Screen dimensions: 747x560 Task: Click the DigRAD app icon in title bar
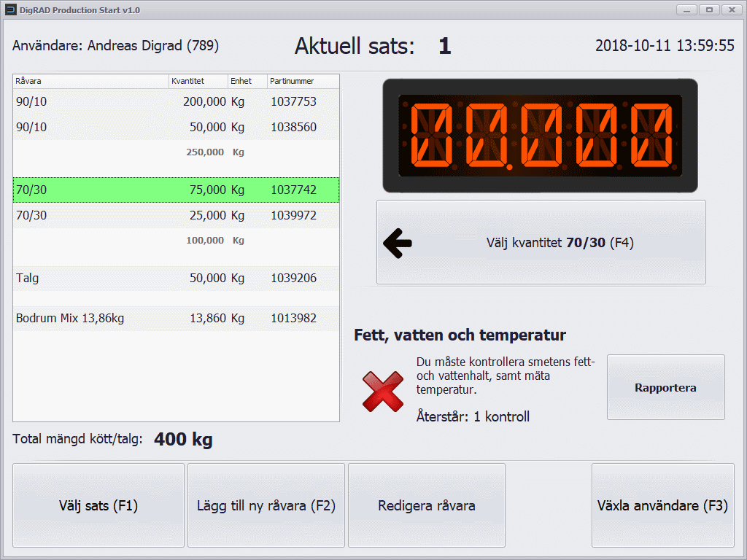(x=11, y=10)
